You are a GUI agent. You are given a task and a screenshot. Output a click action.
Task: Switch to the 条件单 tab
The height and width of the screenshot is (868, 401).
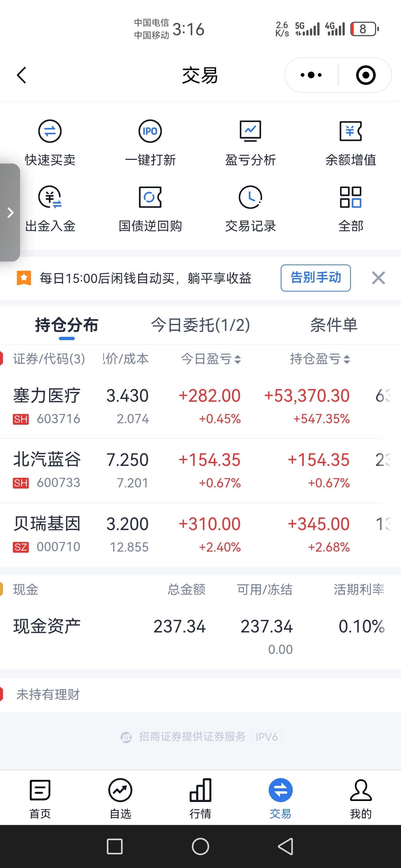tap(334, 325)
